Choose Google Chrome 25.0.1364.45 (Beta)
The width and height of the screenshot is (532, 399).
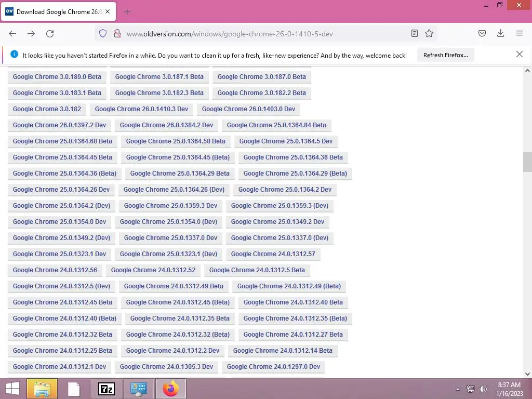[178, 157]
